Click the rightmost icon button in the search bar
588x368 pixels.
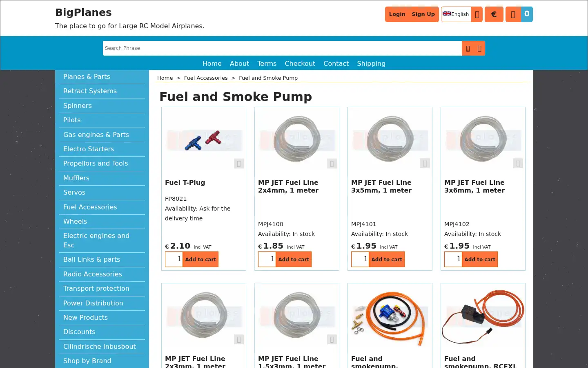pyautogui.click(x=479, y=48)
